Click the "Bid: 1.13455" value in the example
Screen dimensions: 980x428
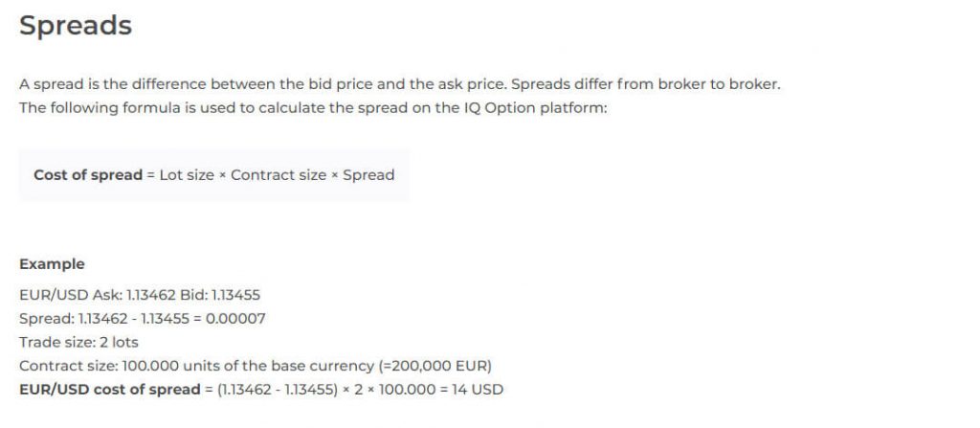pyautogui.click(x=220, y=295)
